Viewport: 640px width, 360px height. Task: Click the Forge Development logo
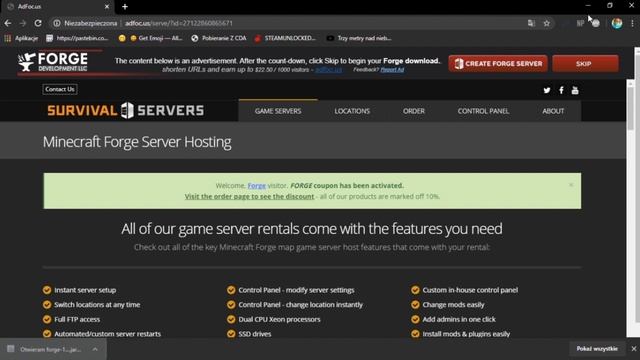[x=53, y=62]
